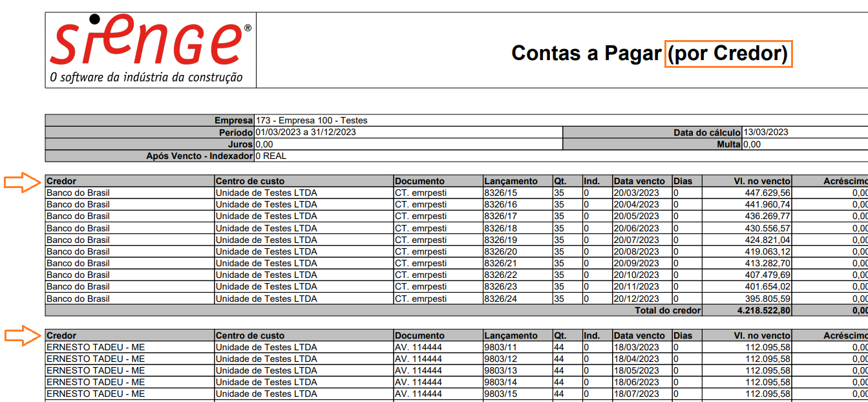Click the Sienge tagline 'O software da indústria da construção'

click(x=147, y=78)
